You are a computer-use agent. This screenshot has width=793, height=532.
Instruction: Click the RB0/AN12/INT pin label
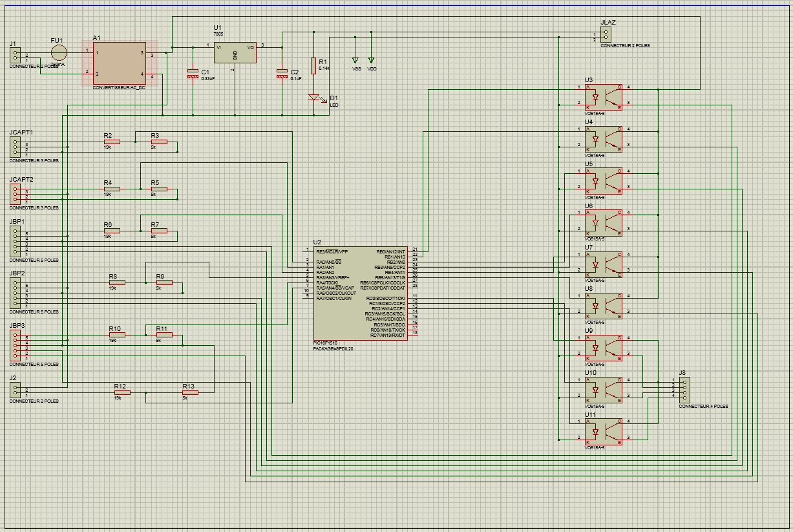pyautogui.click(x=390, y=251)
